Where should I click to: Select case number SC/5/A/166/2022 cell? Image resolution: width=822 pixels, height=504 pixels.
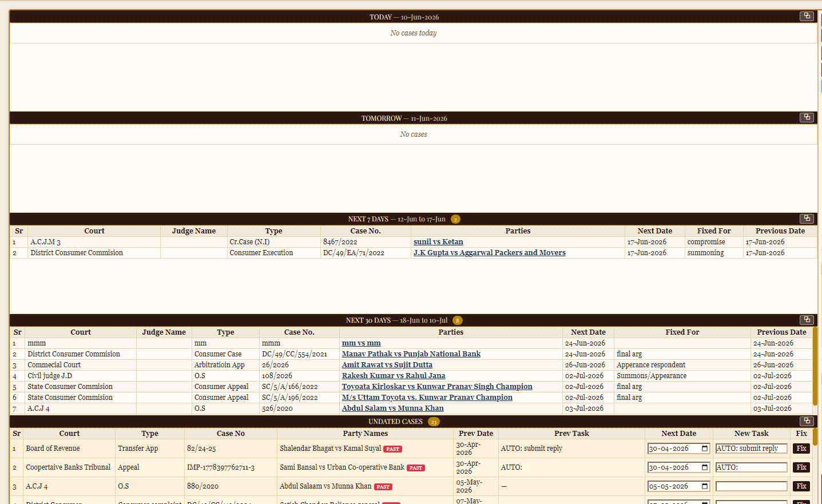point(299,387)
